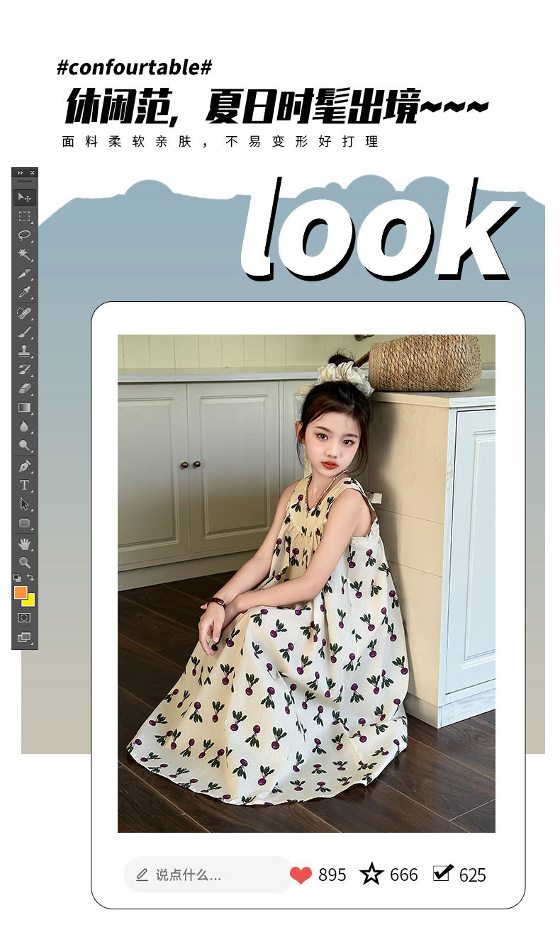Select the History Brush tool

point(25,369)
